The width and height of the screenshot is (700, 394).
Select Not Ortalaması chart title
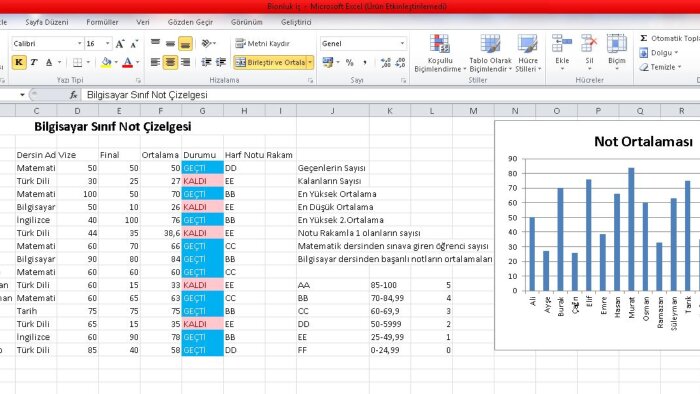[x=643, y=142]
